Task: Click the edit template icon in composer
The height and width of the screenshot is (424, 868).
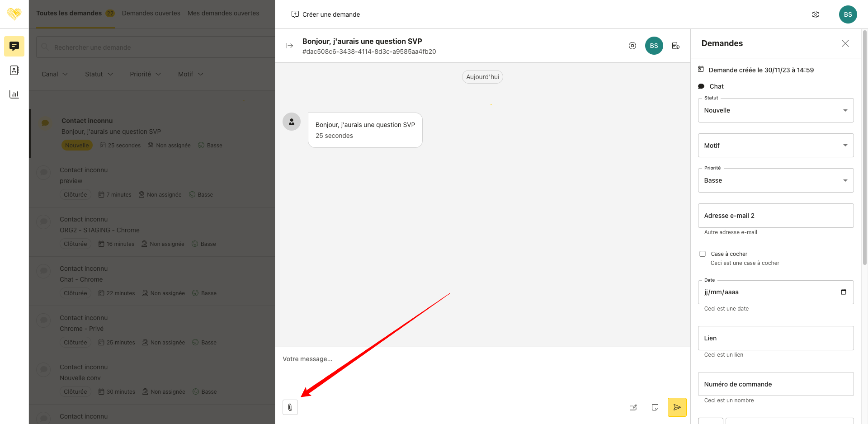Action: [633, 407]
